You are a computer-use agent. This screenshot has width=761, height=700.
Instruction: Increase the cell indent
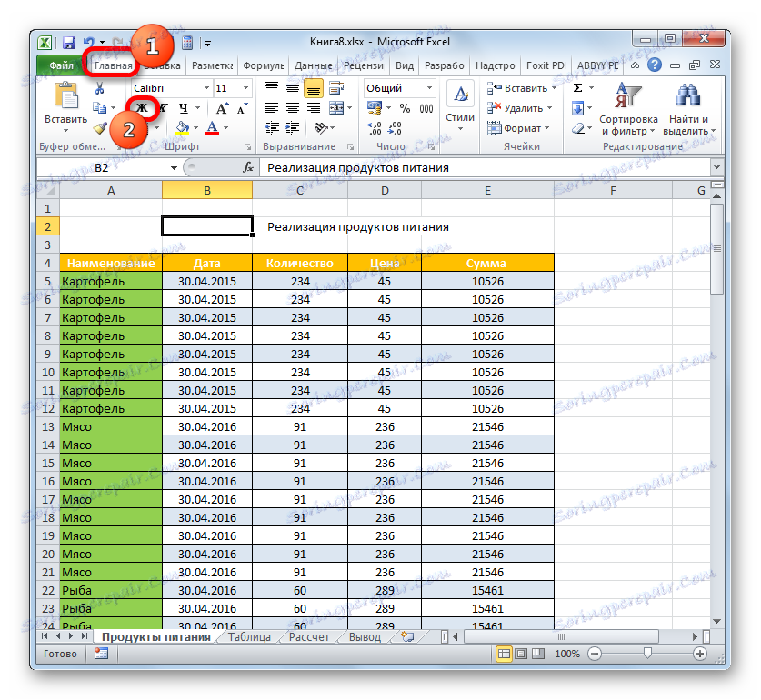click(x=293, y=128)
